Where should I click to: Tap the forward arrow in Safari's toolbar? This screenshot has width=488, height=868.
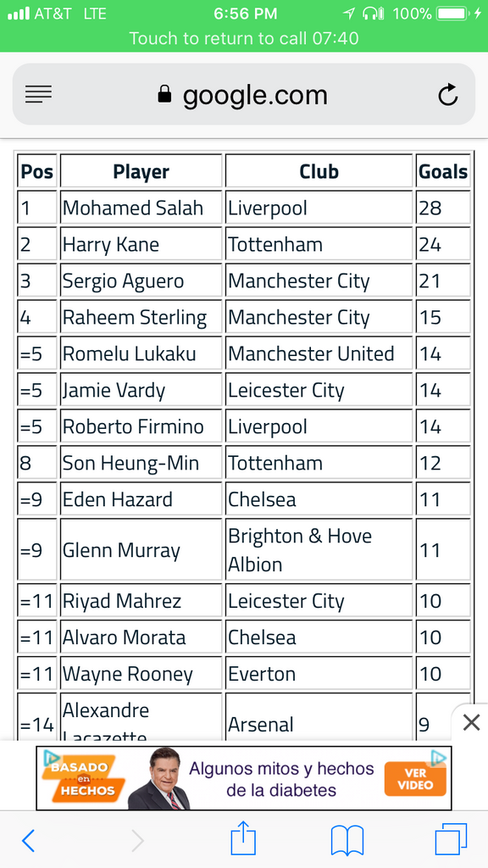pyautogui.click(x=138, y=841)
